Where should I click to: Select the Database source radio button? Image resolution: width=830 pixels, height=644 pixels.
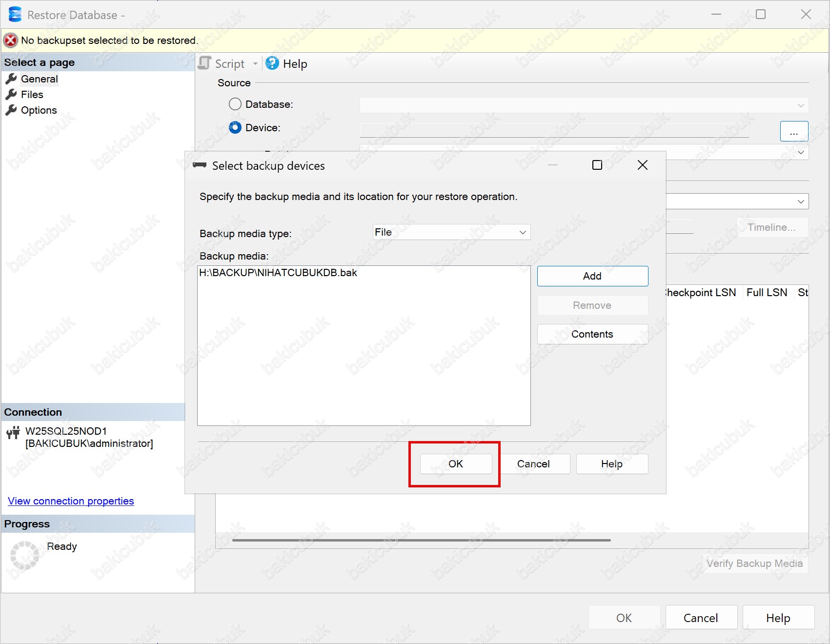tap(235, 104)
